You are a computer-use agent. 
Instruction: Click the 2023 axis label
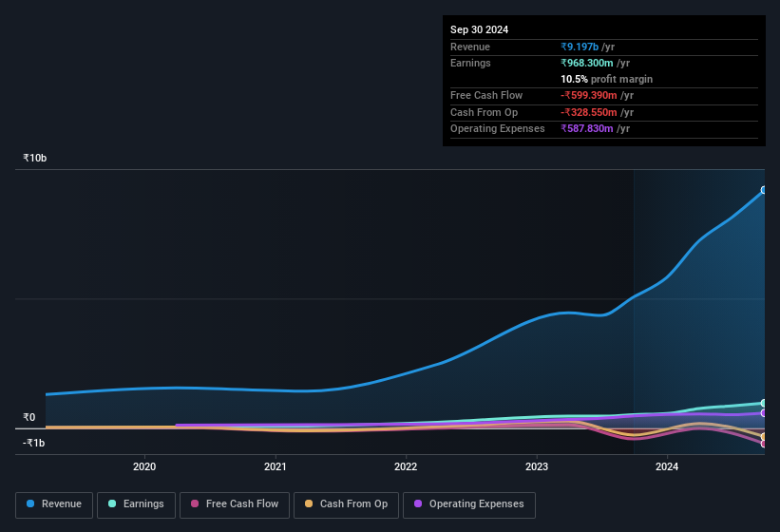tap(537, 466)
